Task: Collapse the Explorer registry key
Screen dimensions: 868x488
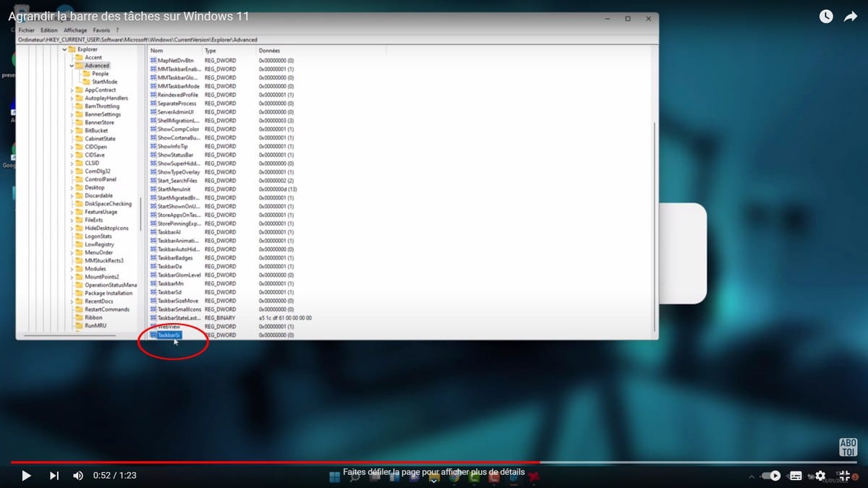Action: click(x=64, y=49)
